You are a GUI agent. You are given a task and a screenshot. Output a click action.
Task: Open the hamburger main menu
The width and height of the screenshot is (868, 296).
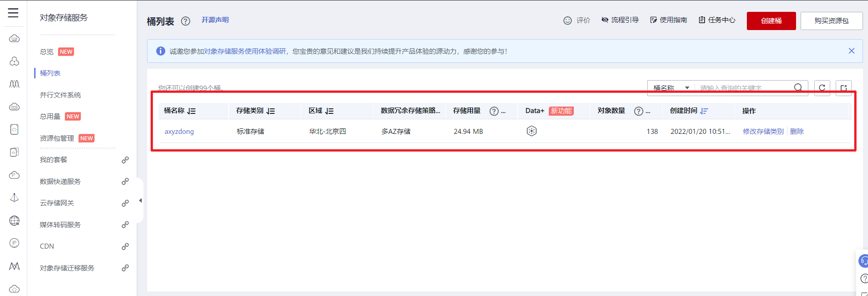13,13
